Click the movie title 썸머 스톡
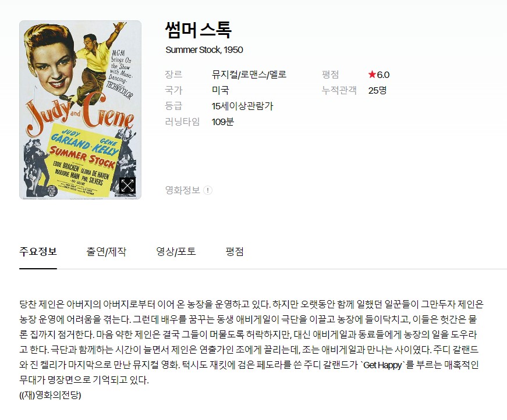507x420 pixels. pos(198,30)
